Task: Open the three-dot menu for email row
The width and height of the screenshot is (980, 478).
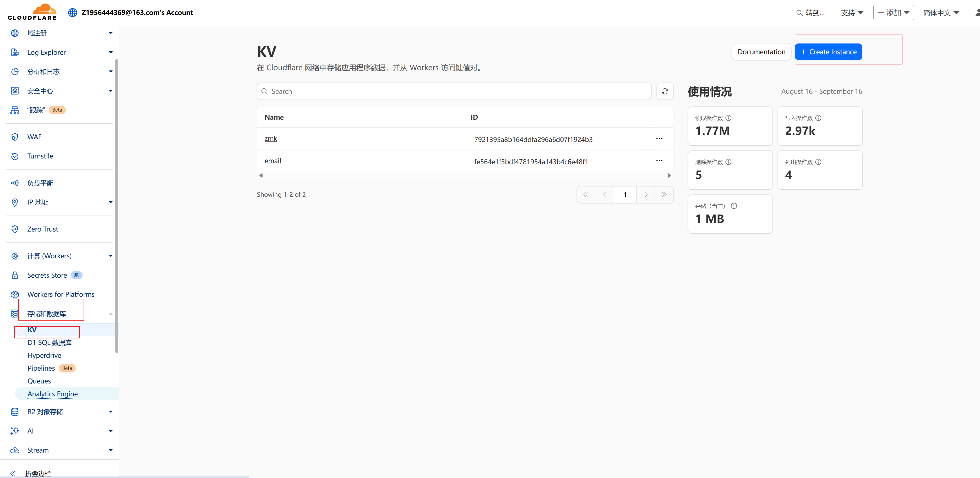Action: (659, 161)
